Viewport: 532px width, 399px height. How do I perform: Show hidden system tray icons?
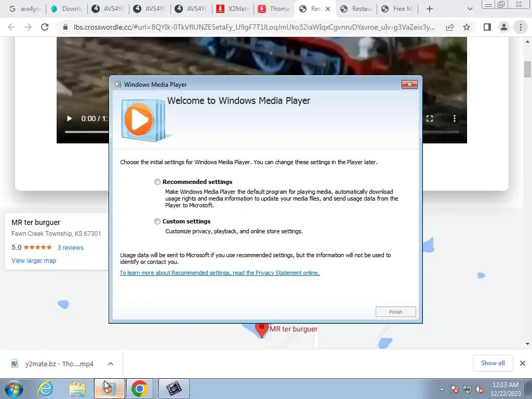pyautogui.click(x=442, y=389)
